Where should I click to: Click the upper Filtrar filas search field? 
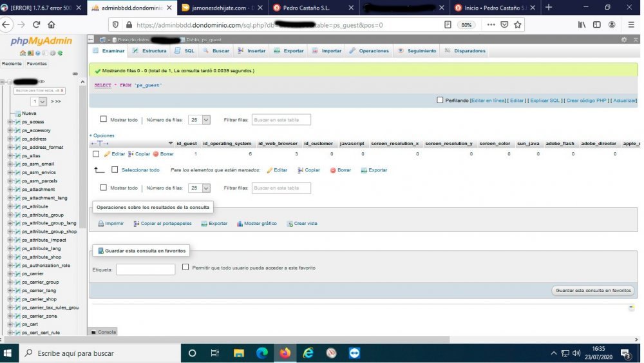click(x=281, y=120)
